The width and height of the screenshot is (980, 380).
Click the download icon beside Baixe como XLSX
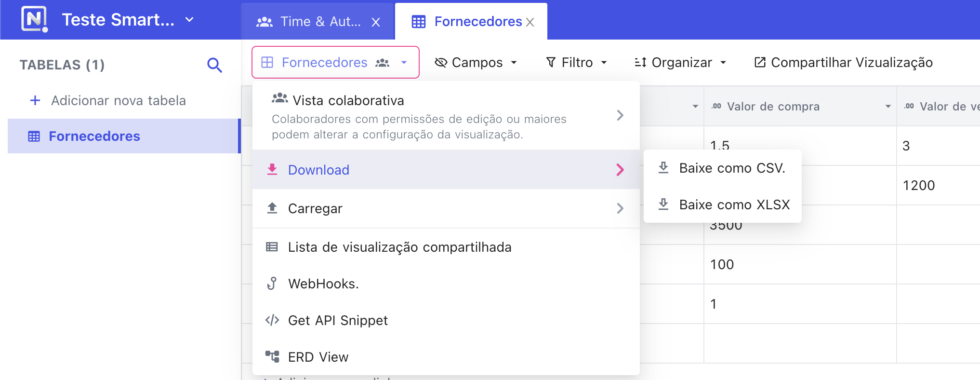[663, 204]
